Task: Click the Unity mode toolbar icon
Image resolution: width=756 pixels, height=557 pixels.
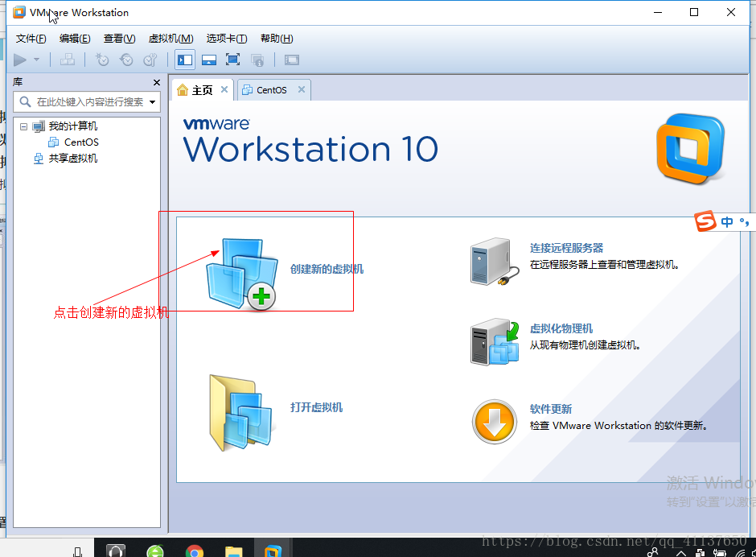Action: coord(257,60)
